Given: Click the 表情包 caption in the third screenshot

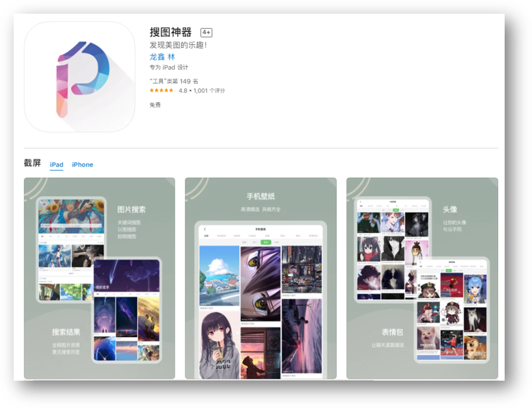Looking at the screenshot, I should [392, 332].
